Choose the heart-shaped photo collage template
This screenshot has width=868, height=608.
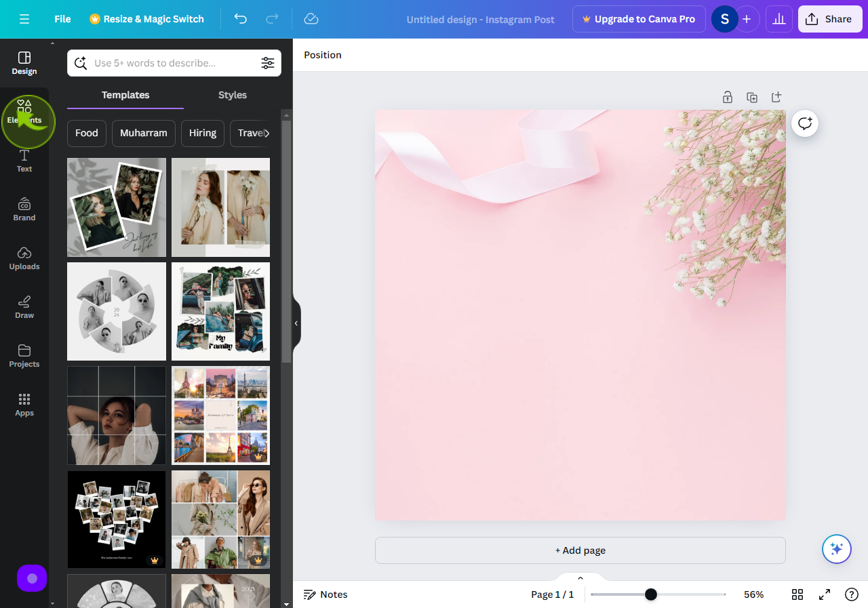117,519
